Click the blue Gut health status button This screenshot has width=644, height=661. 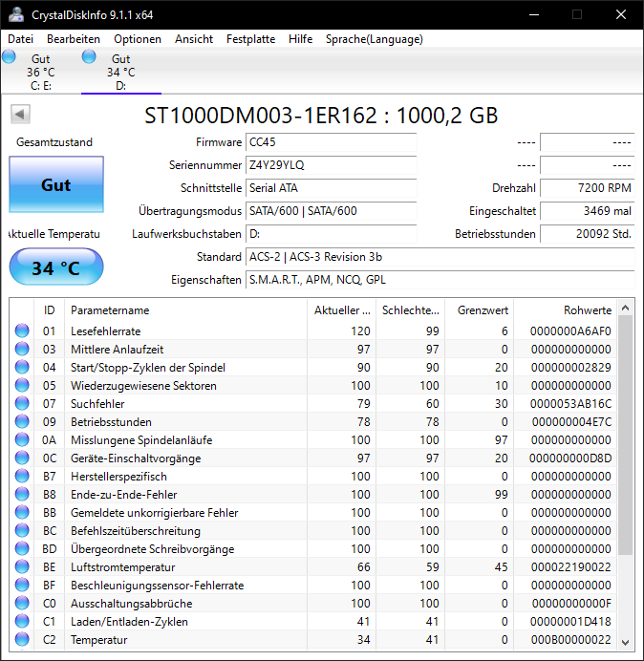56,184
